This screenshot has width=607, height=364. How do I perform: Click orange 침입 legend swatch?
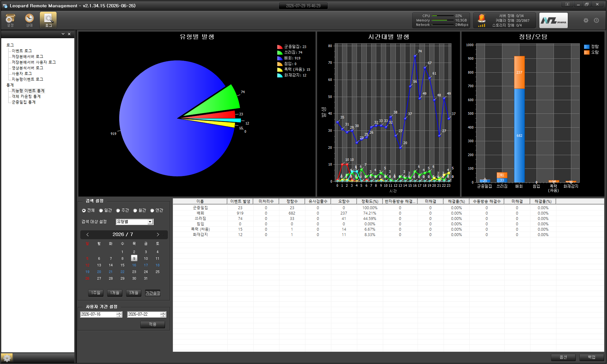point(280,64)
